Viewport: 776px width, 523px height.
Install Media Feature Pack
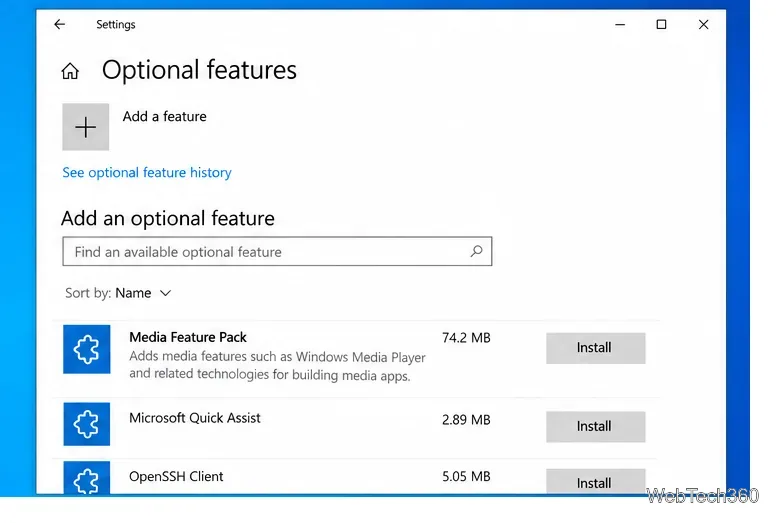point(595,348)
